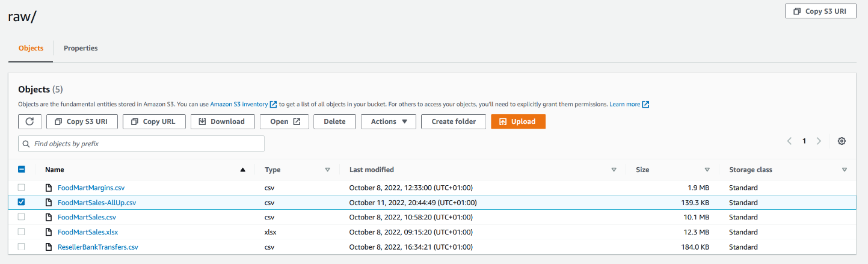Sort by Type column arrow
This screenshot has width=868, height=264.
[327, 170]
